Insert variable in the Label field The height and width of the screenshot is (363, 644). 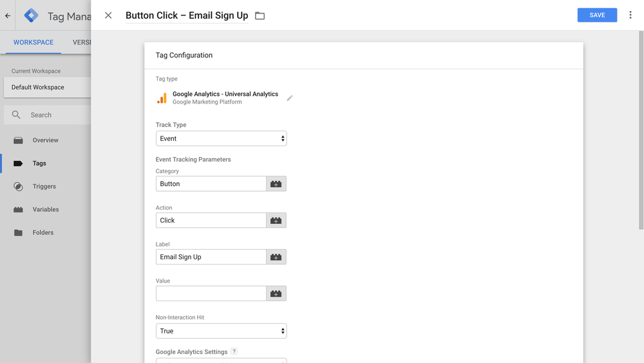276,257
